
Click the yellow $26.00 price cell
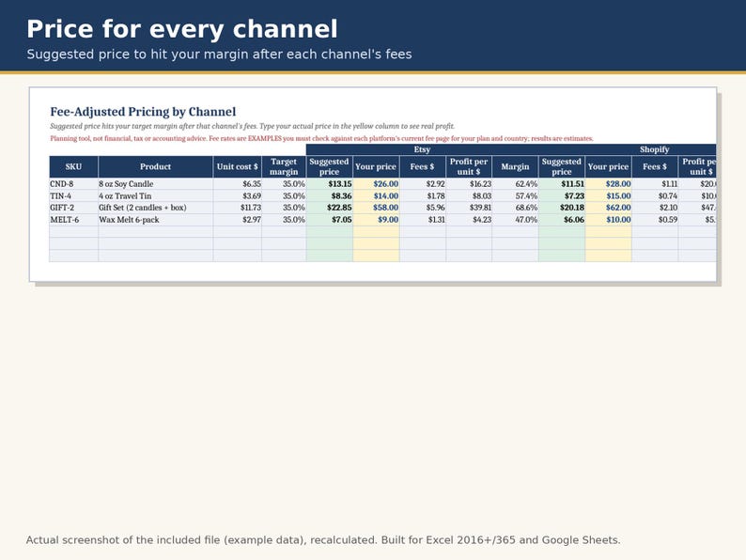pos(376,183)
